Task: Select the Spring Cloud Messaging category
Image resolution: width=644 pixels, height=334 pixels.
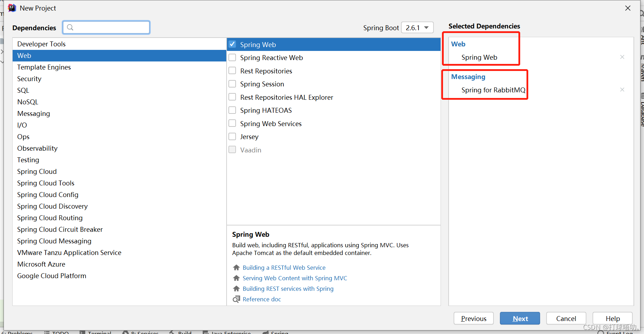Action: (119, 241)
